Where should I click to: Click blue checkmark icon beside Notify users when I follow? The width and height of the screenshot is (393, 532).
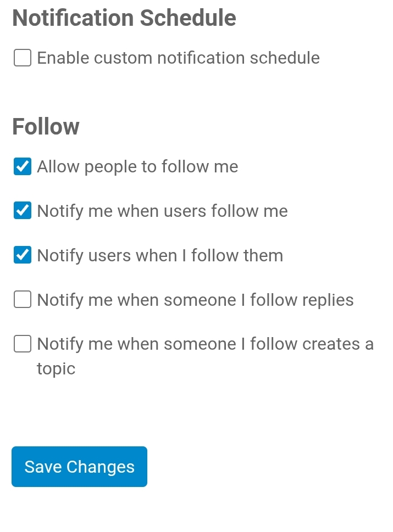[x=23, y=255]
